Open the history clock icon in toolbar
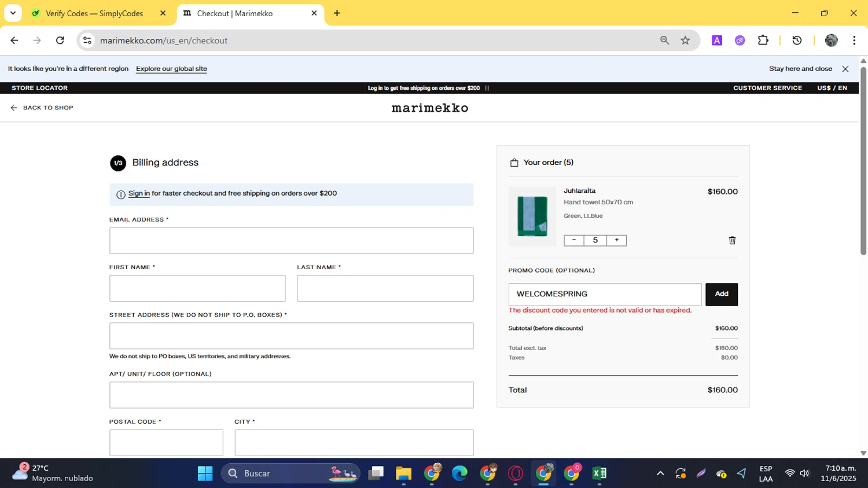The image size is (868, 488). pyautogui.click(x=797, y=41)
